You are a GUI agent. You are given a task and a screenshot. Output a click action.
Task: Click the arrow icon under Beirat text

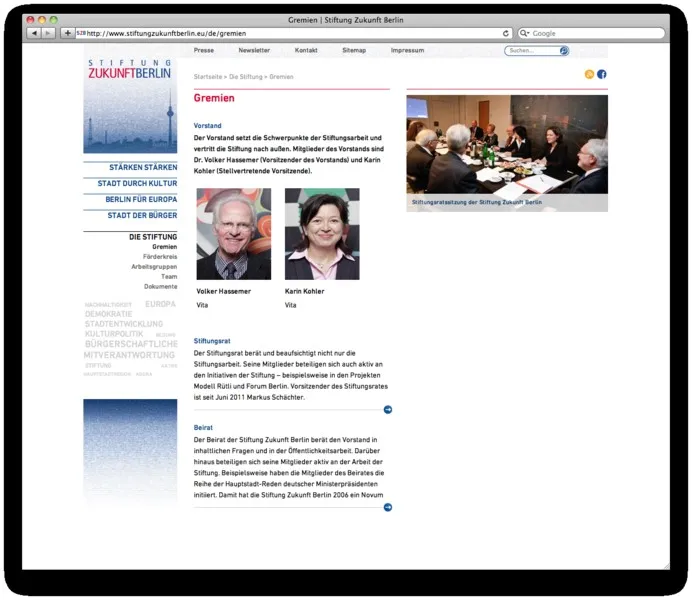pos(387,507)
